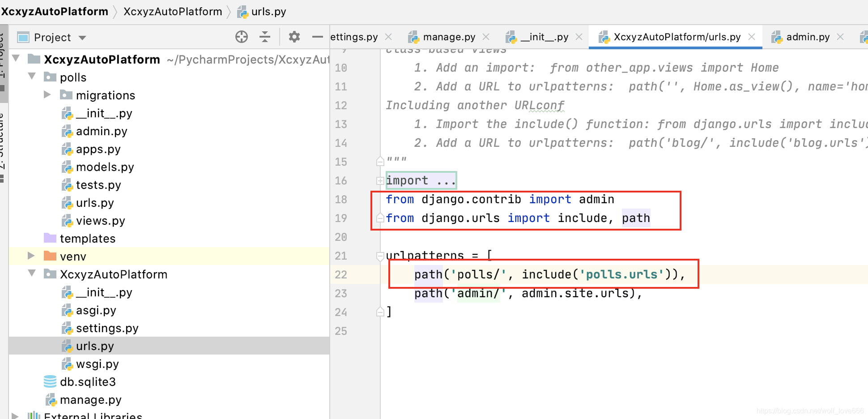
Task: Select db.sqlite3 database file
Action: (88, 382)
